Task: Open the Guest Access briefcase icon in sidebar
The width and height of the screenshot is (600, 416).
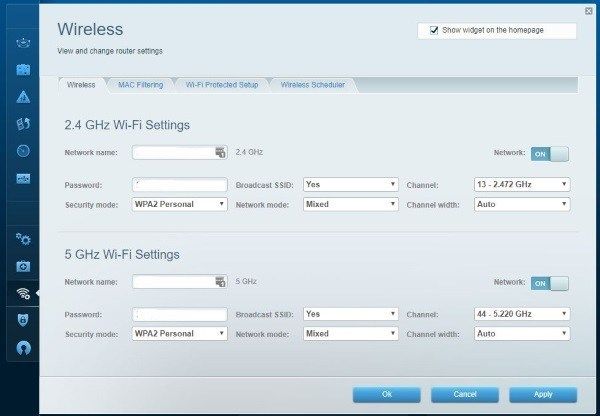Action: point(23,69)
